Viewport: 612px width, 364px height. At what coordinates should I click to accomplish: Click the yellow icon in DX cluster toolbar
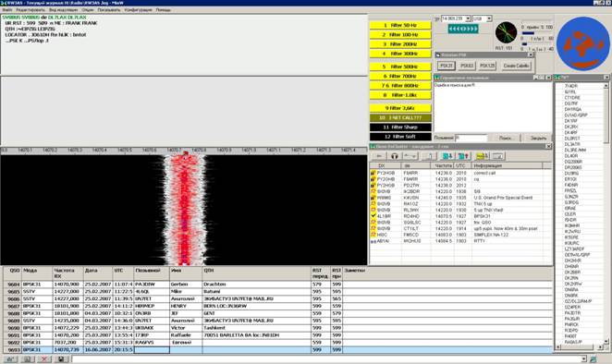(482, 156)
